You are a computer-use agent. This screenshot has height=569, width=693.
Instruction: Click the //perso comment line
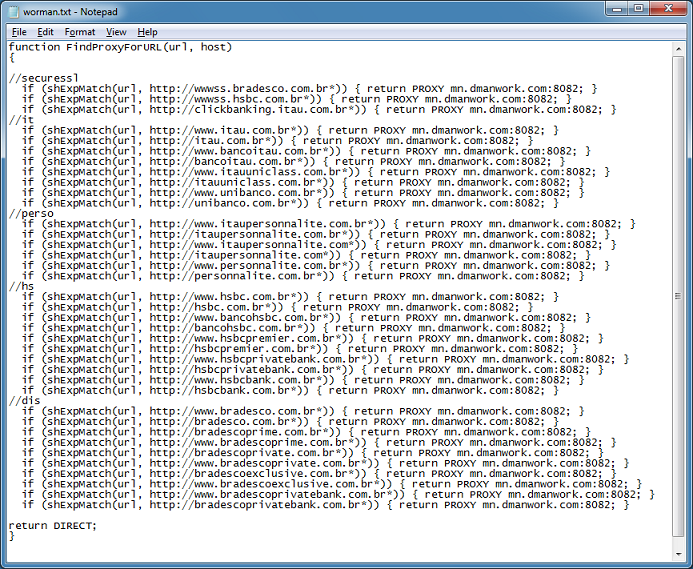(31, 213)
